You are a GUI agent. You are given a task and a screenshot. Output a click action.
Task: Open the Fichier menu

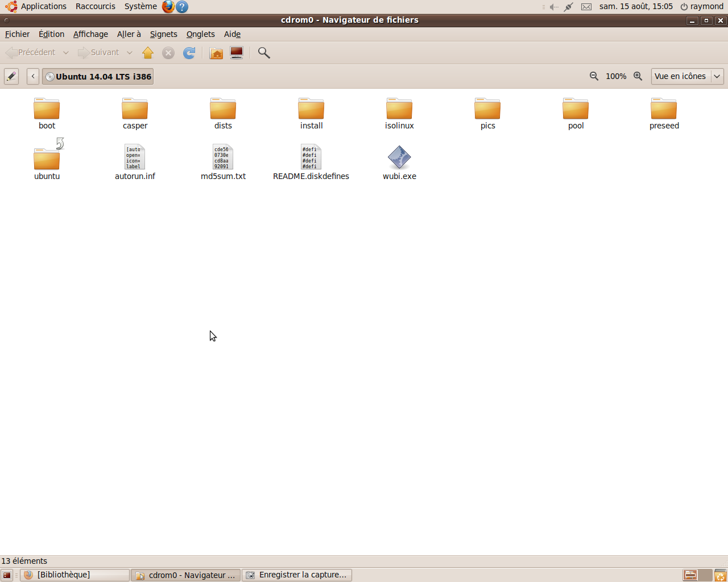pyautogui.click(x=17, y=34)
